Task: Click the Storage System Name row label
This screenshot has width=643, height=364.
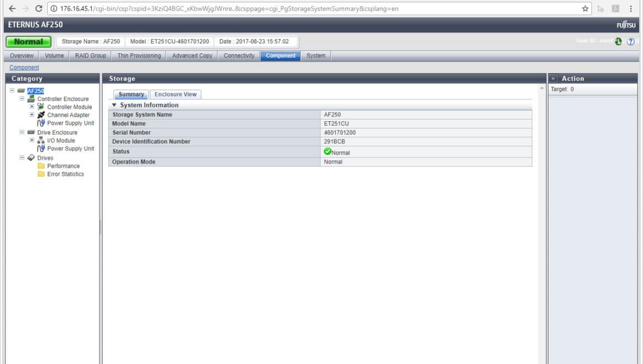Action: coord(142,115)
